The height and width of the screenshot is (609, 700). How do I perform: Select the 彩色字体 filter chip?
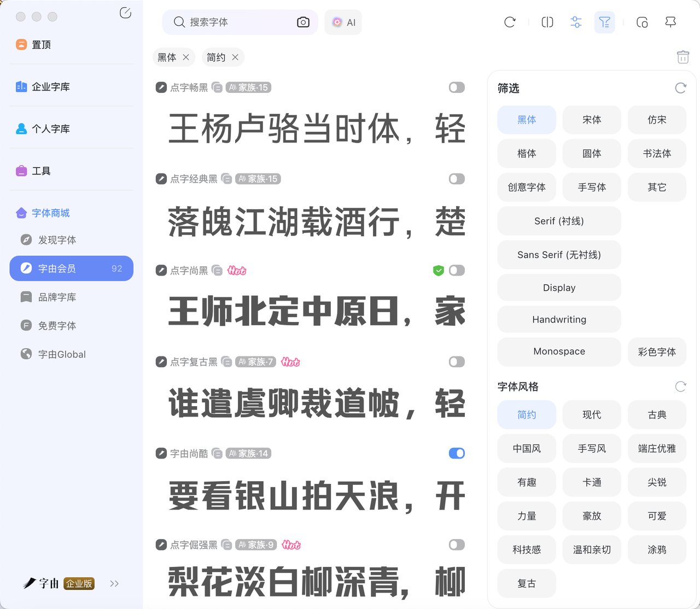(657, 352)
